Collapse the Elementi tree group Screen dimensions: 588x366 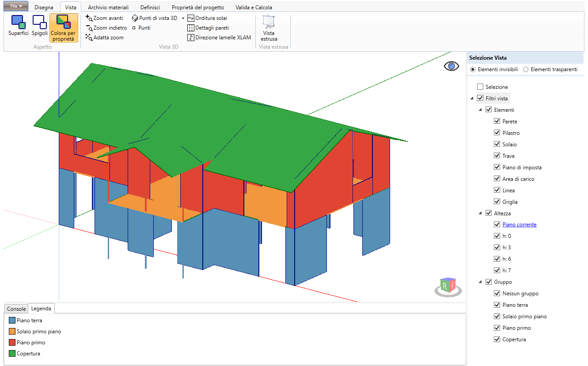[x=481, y=110]
